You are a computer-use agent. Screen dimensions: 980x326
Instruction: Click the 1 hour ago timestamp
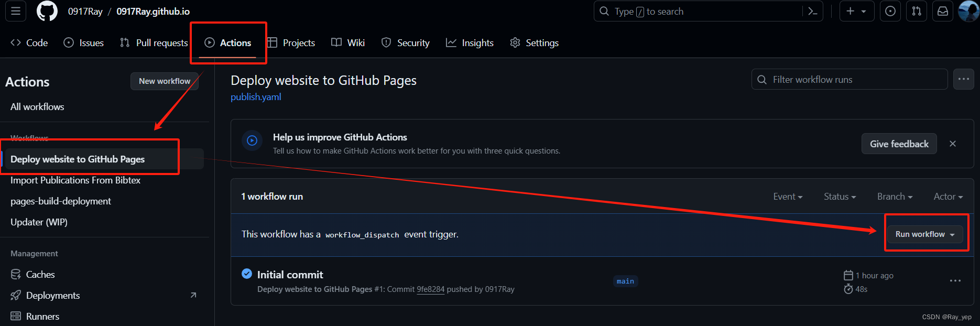point(874,276)
